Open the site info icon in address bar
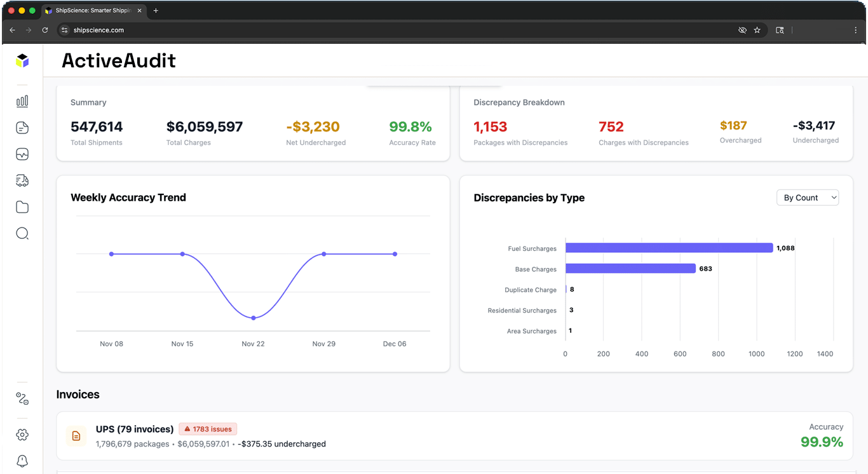Image resolution: width=868 pixels, height=474 pixels. (64, 30)
